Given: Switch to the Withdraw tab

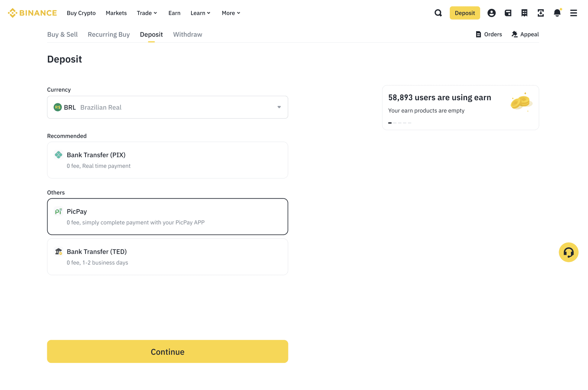Looking at the screenshot, I should point(188,35).
